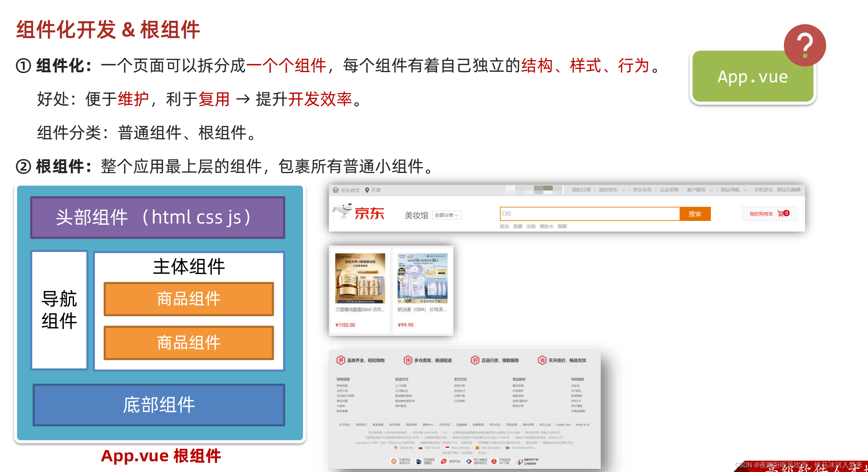Open the 全部分类 dropdown
This screenshot has height=472, width=868.
(446, 215)
